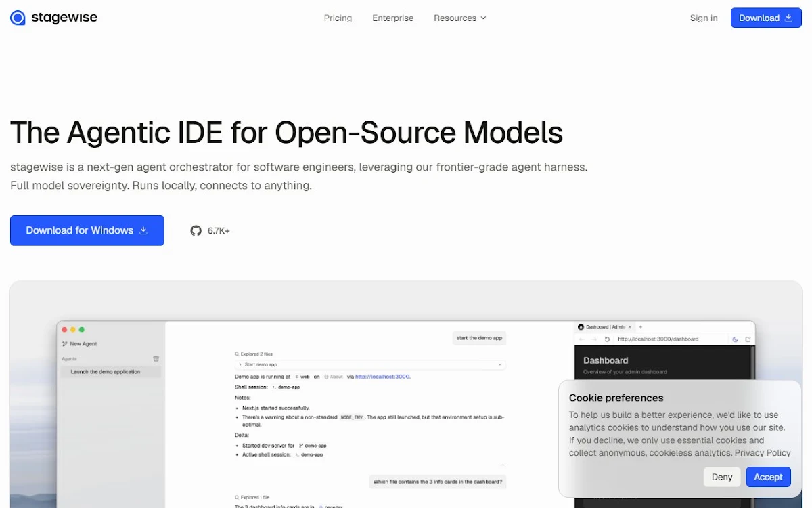
Task: Click the forward arrow in preview browser
Action: [x=594, y=339]
